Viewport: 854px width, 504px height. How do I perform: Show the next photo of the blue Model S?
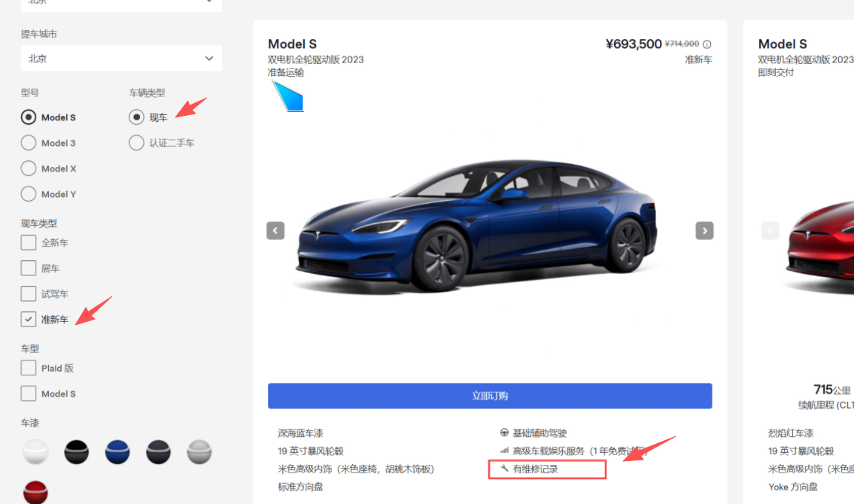[704, 231]
